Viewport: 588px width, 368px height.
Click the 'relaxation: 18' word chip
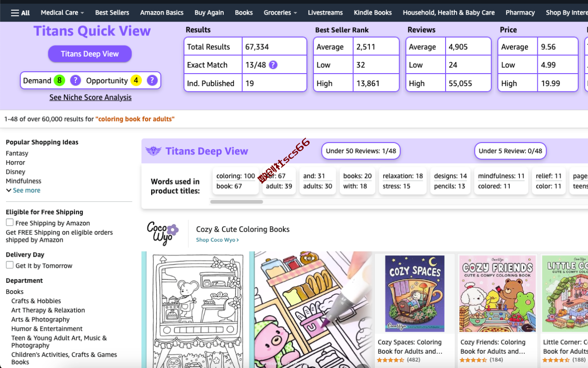[x=403, y=176]
